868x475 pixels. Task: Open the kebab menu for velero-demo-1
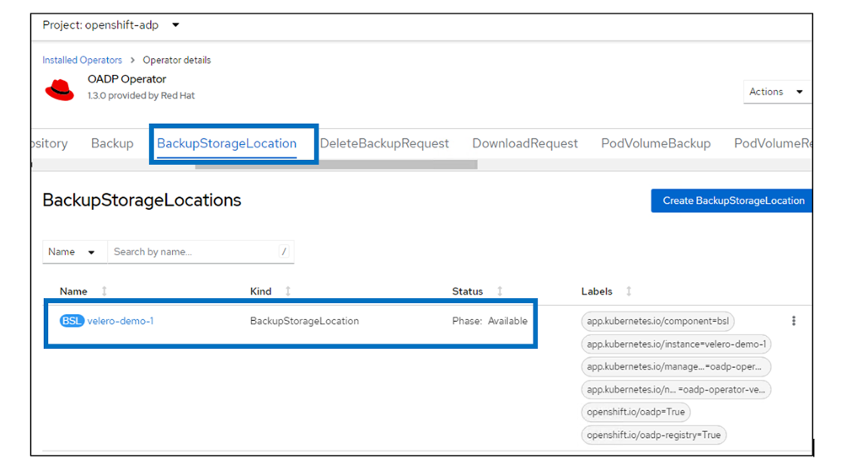coord(793,321)
